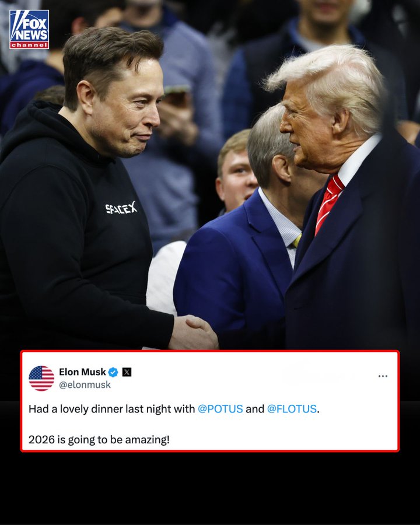Open the @FLOTUS mention link
The width and height of the screenshot is (420, 525).
pos(292,409)
